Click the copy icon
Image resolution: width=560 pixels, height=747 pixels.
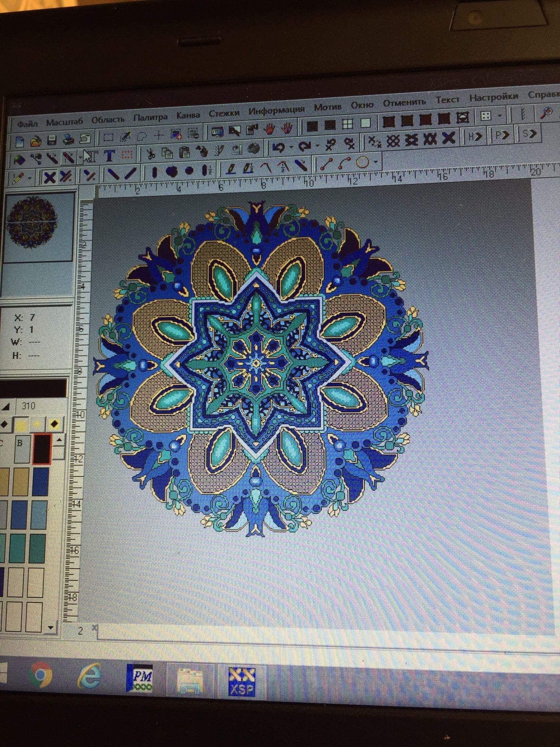point(167,153)
